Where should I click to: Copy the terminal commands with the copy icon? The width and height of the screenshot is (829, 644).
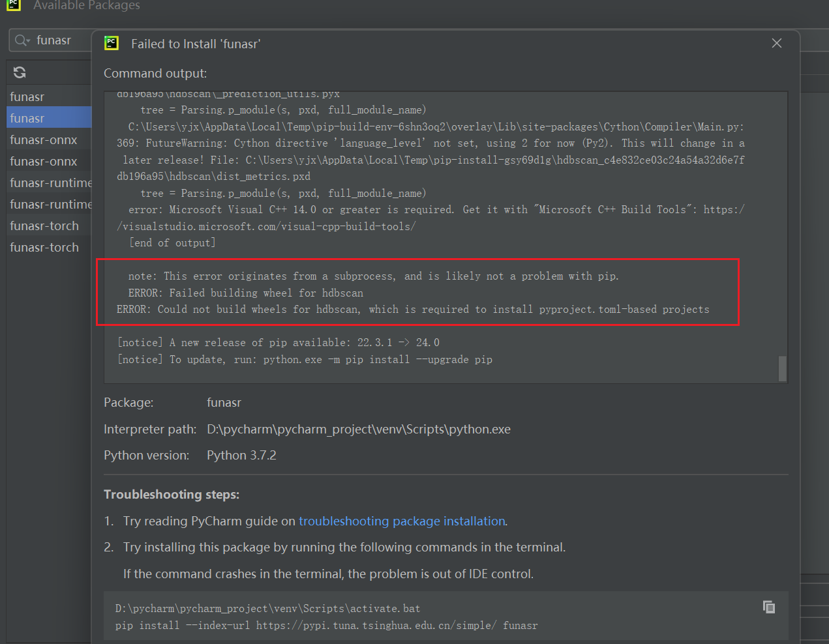(x=769, y=607)
